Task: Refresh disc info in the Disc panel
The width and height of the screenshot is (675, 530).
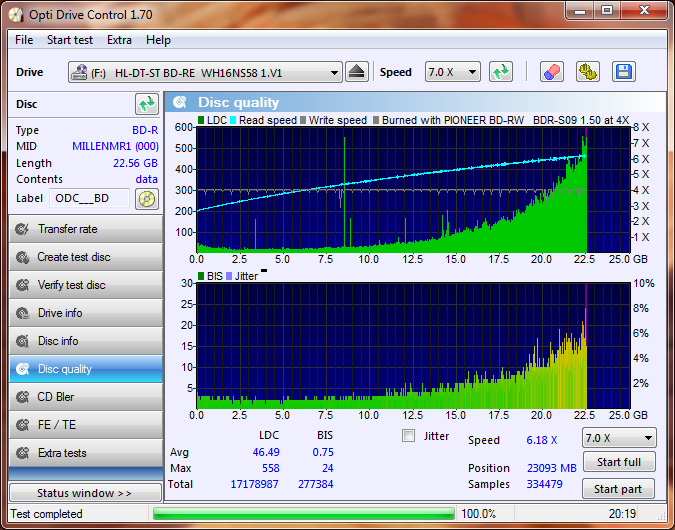Action: [146, 104]
